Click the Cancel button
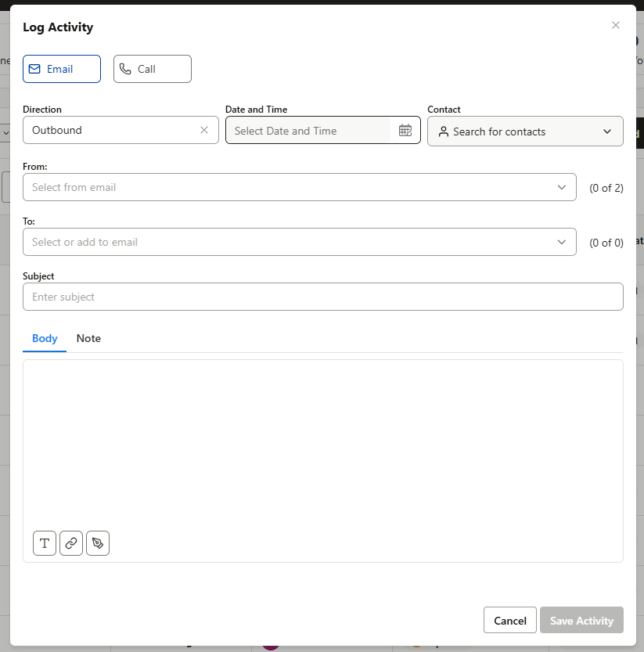The height and width of the screenshot is (652, 644). point(509,620)
